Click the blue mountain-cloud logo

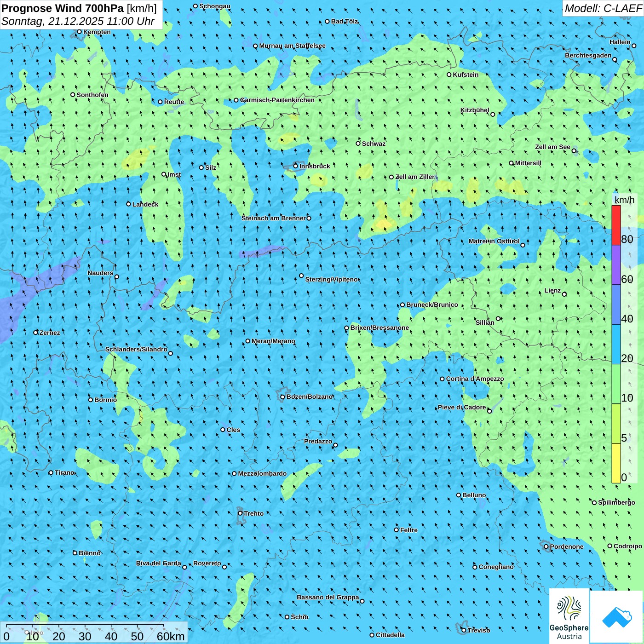pyautogui.click(x=616, y=617)
